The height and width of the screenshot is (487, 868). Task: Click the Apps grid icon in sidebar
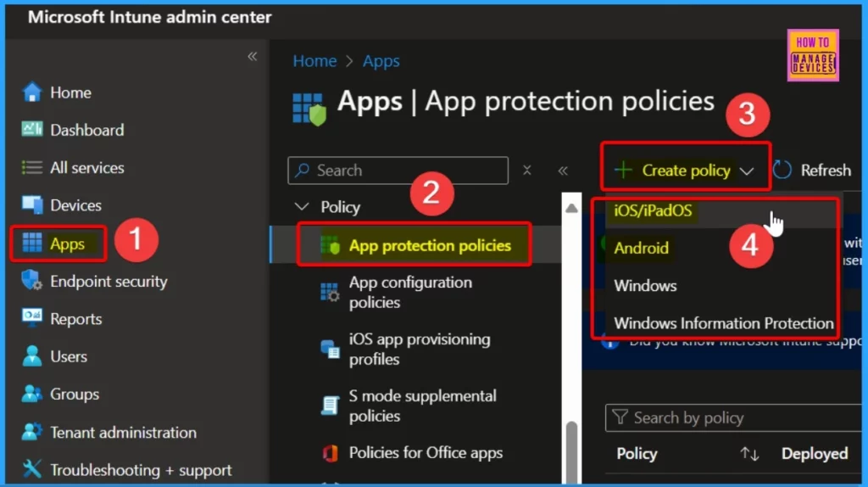point(32,243)
